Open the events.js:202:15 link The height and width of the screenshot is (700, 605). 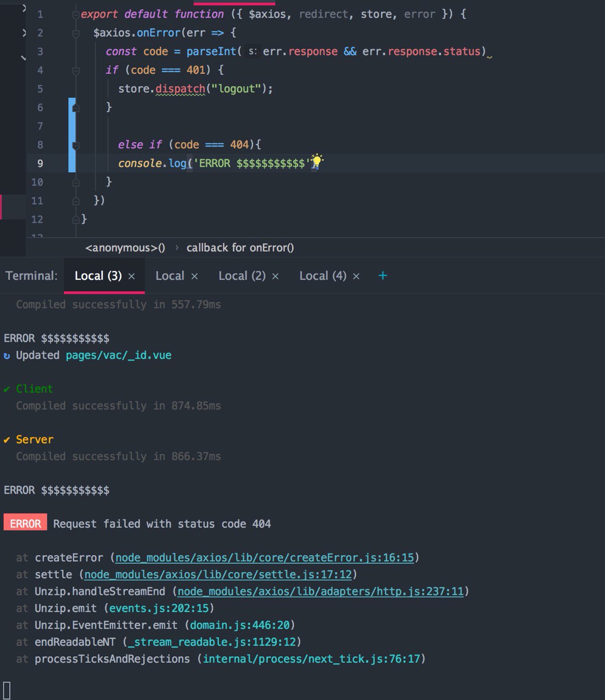159,609
